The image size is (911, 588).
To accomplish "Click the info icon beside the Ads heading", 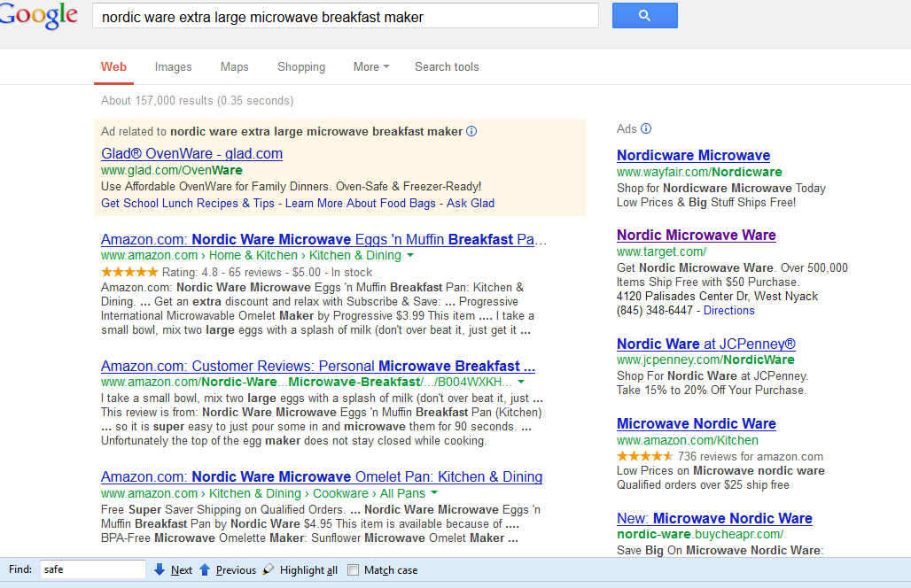I will pos(646,128).
